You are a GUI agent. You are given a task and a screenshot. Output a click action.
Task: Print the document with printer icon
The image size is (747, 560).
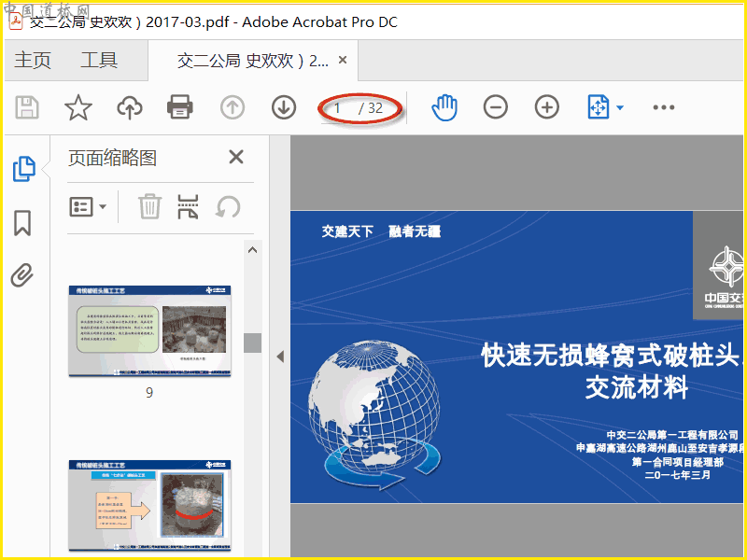click(x=180, y=107)
